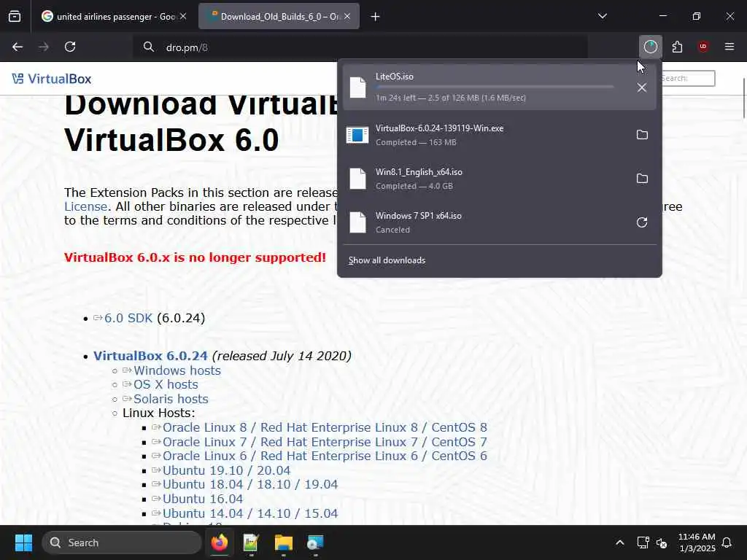Open the Firefox View tab list icon
Viewport: 747px width, 560px height.
coord(15,17)
